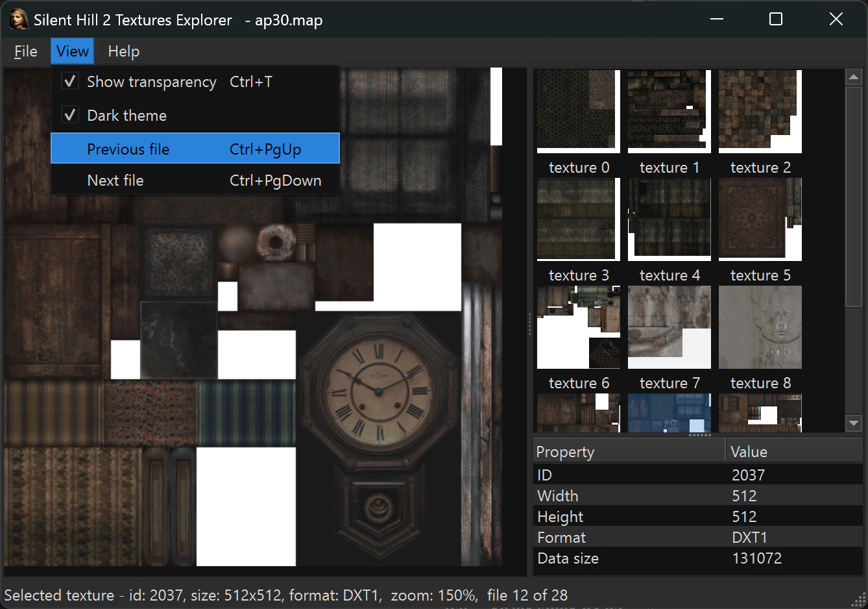Select texture 5 carpet thumbnail
Viewport: 868px width, 609px height.
(x=760, y=219)
